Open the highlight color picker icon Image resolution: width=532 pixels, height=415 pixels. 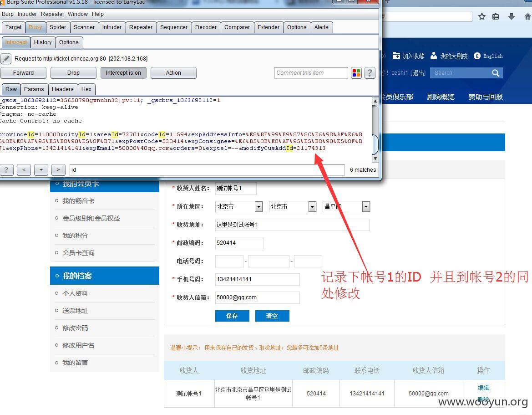point(356,73)
